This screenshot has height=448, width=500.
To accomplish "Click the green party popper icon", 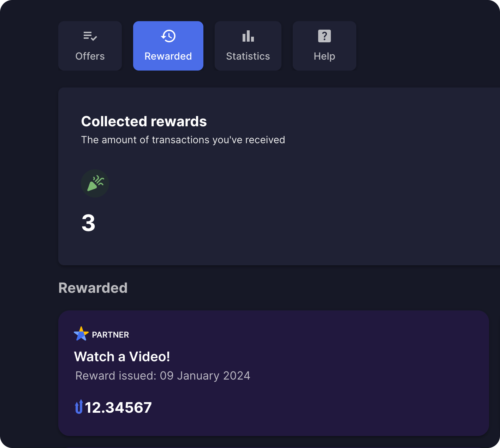I will pos(95,183).
